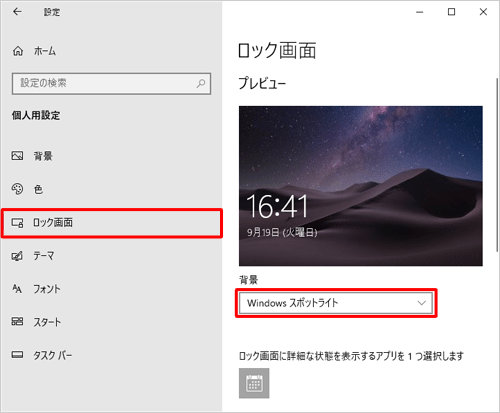The width and height of the screenshot is (500, 413).
Task: Click the 背景 picture icon in sidebar
Action: click(x=17, y=156)
